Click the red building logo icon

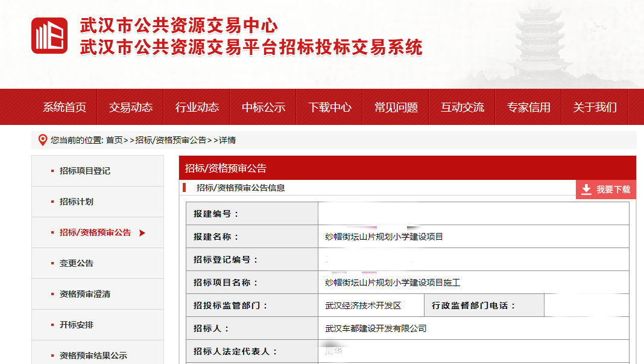49,36
